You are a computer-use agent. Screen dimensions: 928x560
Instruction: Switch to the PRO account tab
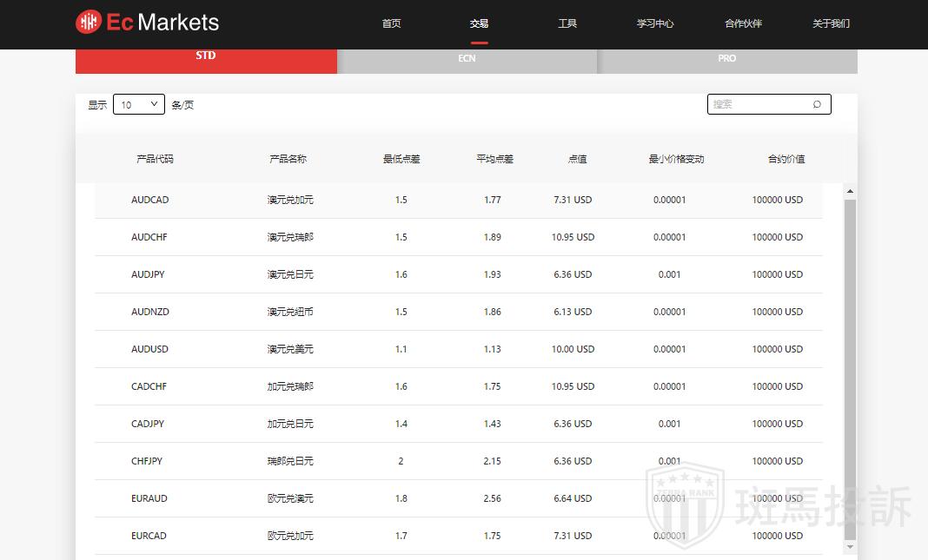(727, 59)
